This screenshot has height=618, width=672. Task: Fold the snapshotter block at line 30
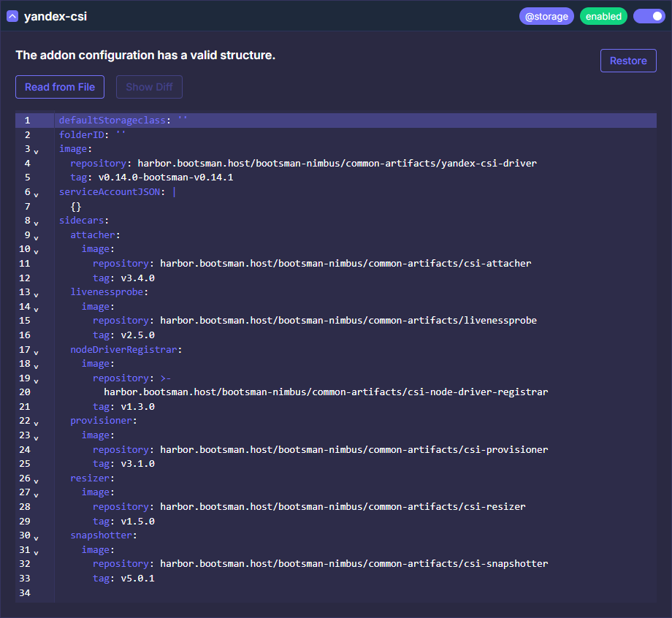click(37, 538)
